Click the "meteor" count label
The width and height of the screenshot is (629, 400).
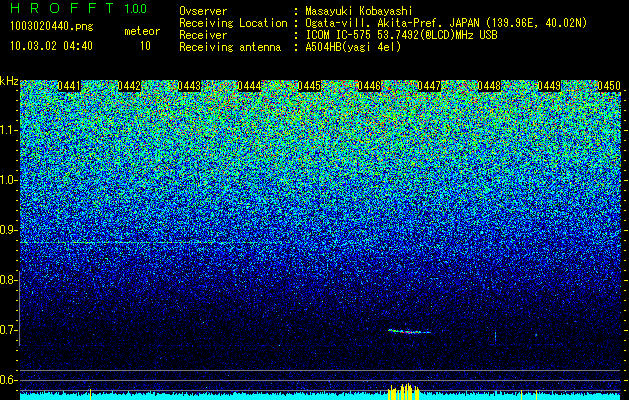click(142, 31)
